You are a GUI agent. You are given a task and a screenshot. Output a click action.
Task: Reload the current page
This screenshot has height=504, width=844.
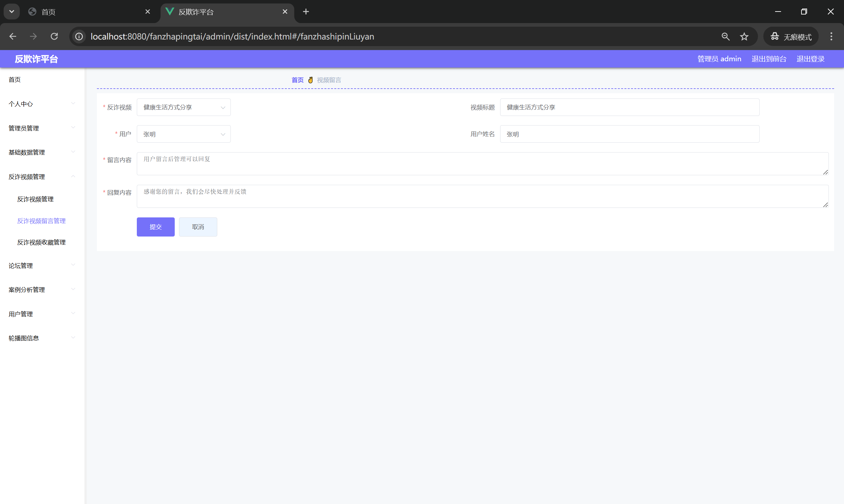54,36
